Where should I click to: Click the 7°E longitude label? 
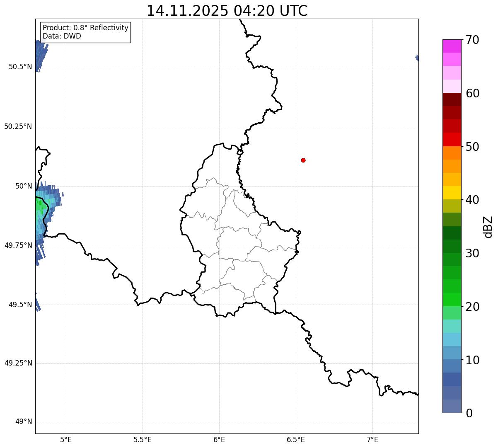(x=372, y=439)
